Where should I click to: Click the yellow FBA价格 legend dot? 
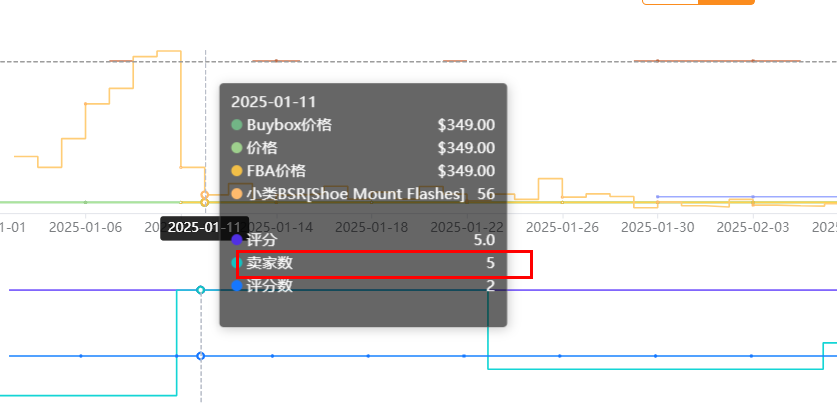point(237,171)
